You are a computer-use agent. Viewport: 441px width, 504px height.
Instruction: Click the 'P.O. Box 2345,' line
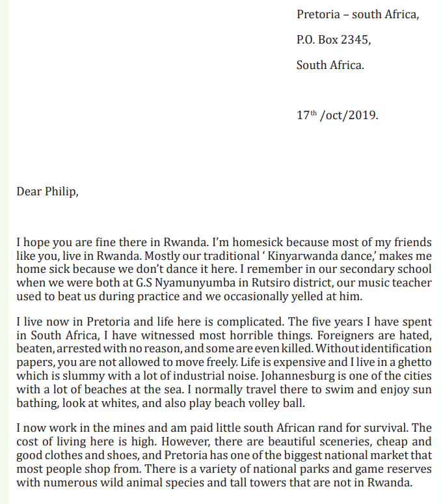[334, 40]
